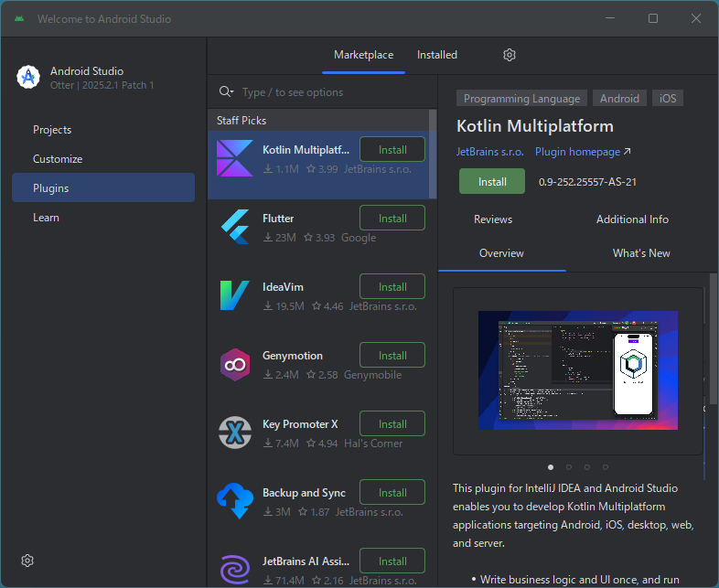This screenshot has height=588, width=719.
Task: Select the Key Promoter X name
Action: click(x=300, y=424)
